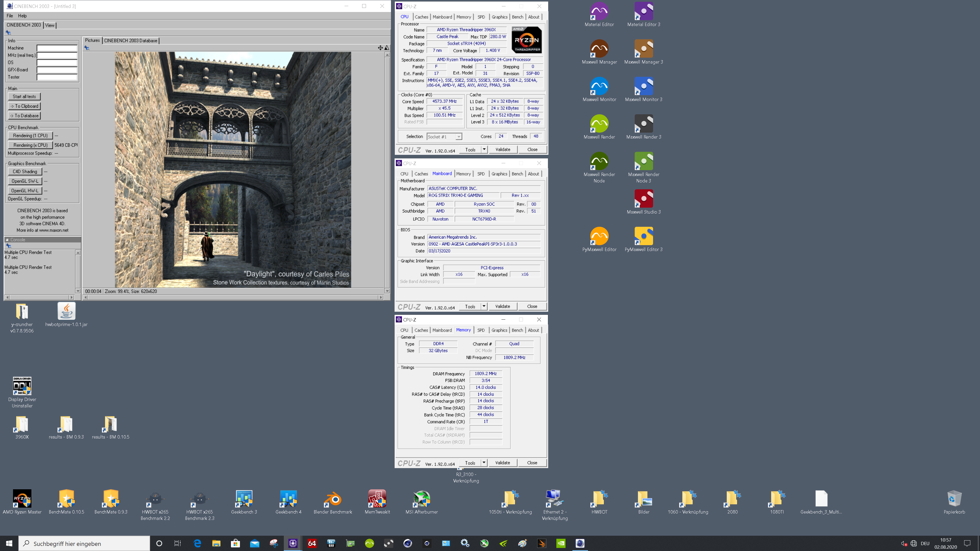Expand the Tools dropdown arrow in the CPU-Z Mainboard window
The height and width of the screenshot is (551, 980).
point(484,306)
